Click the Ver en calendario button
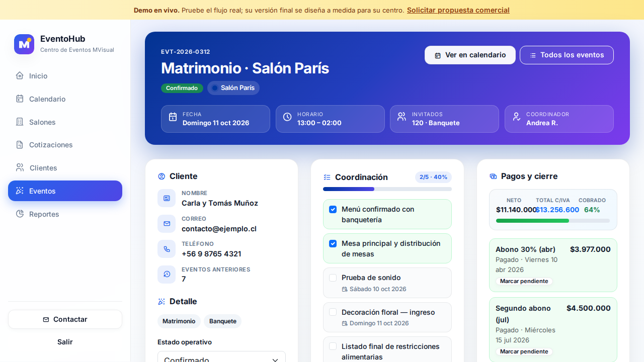The image size is (644, 362). pyautogui.click(x=470, y=55)
